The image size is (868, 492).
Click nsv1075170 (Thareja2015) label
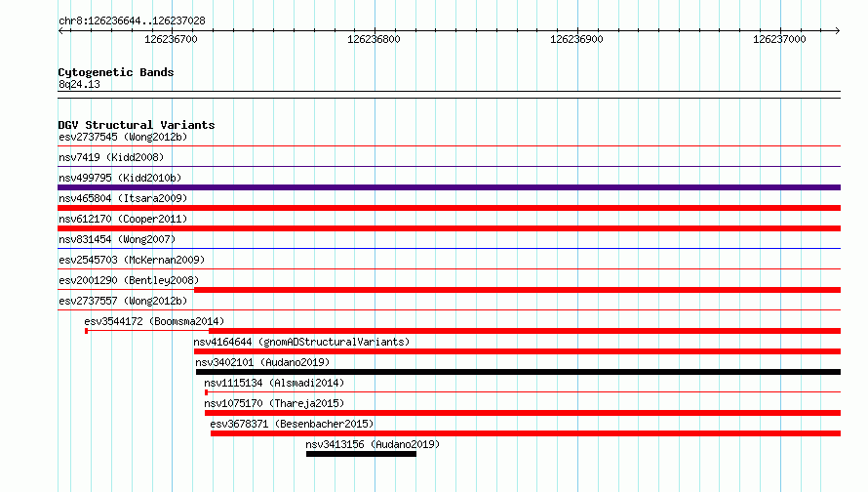click(x=274, y=403)
